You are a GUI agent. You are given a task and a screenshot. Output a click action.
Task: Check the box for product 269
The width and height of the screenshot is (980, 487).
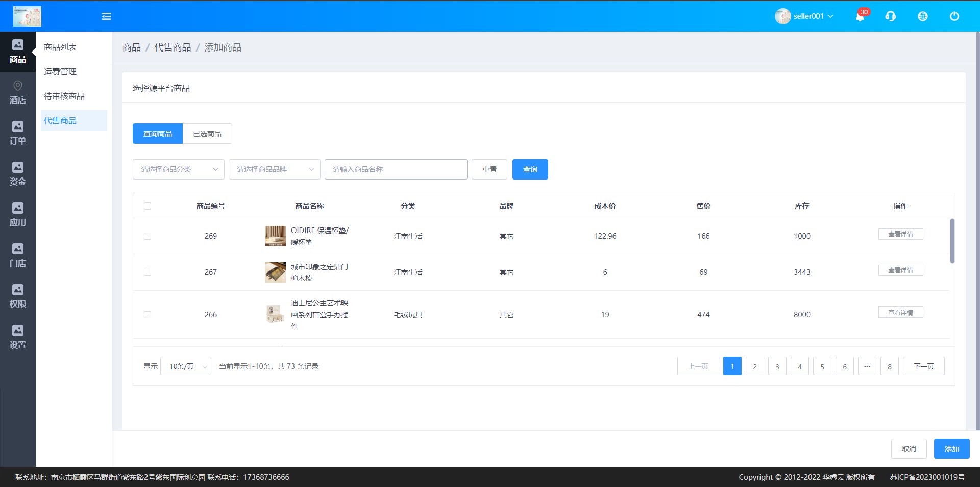(x=148, y=236)
